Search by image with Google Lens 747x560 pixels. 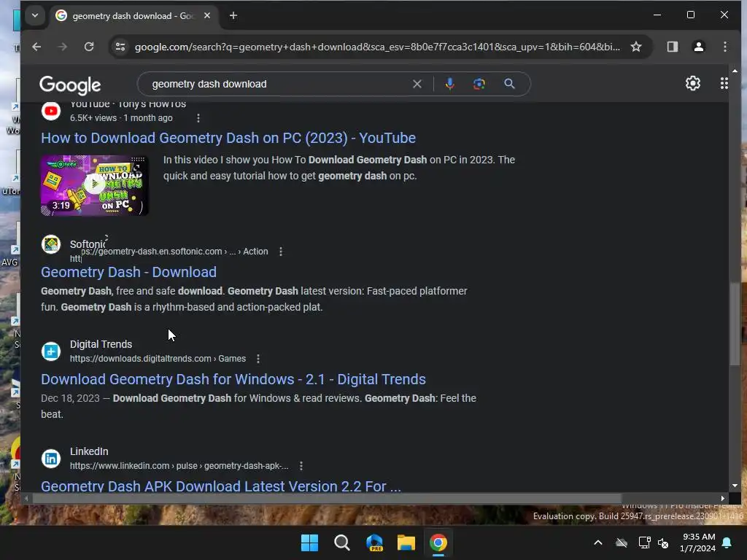pyautogui.click(x=479, y=84)
